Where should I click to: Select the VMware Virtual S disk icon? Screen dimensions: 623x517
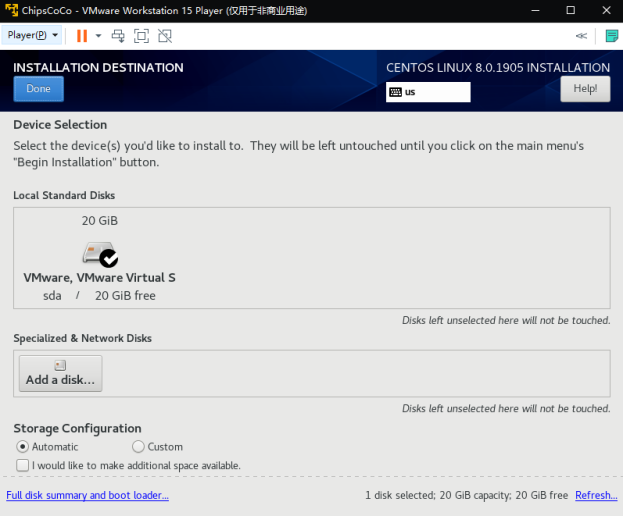100,254
